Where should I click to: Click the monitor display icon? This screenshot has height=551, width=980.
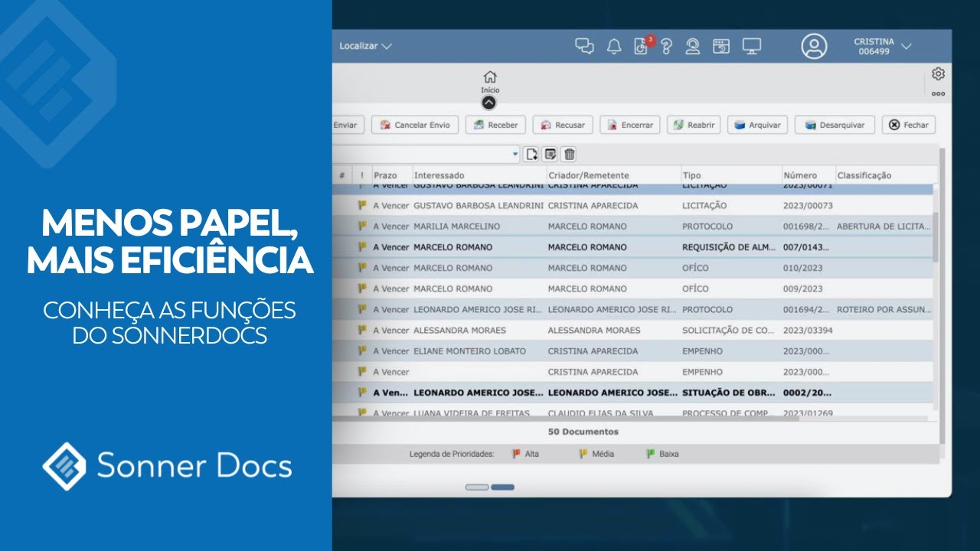click(x=752, y=47)
